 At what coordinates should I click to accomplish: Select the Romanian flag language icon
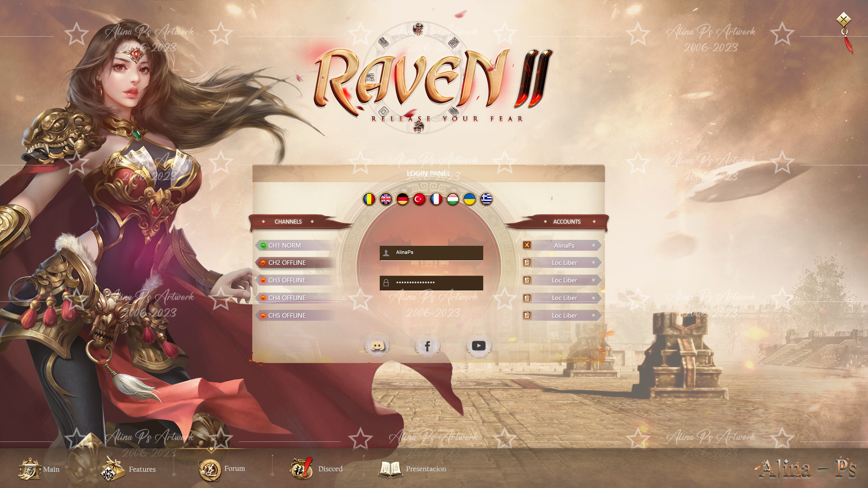pyautogui.click(x=369, y=199)
